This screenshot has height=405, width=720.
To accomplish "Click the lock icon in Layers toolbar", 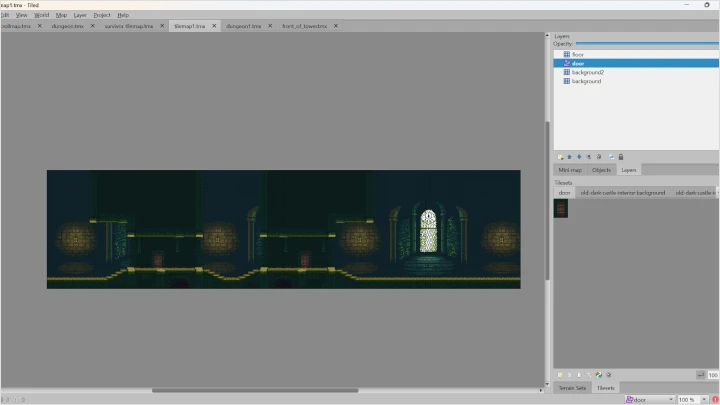I will [621, 156].
